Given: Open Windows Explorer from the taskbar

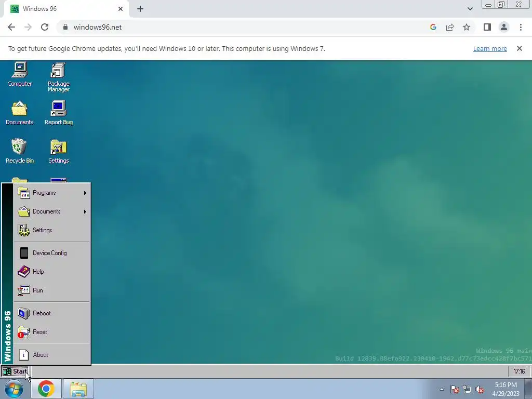Looking at the screenshot, I should (78, 389).
